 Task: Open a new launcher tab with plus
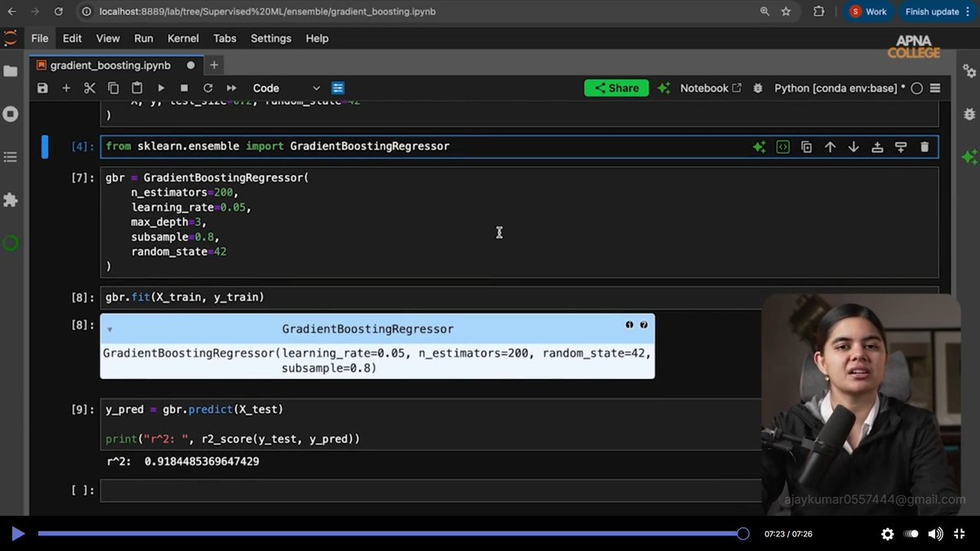coord(214,65)
